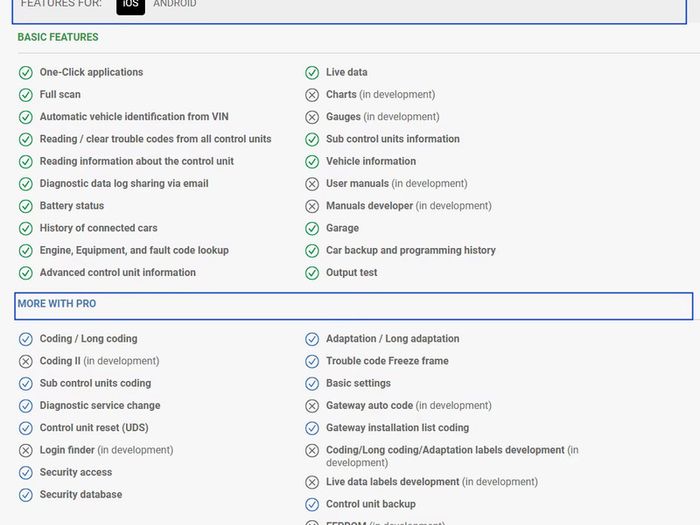700x525 pixels.
Task: Click the cross icon next to Coding II
Action: 26,361
